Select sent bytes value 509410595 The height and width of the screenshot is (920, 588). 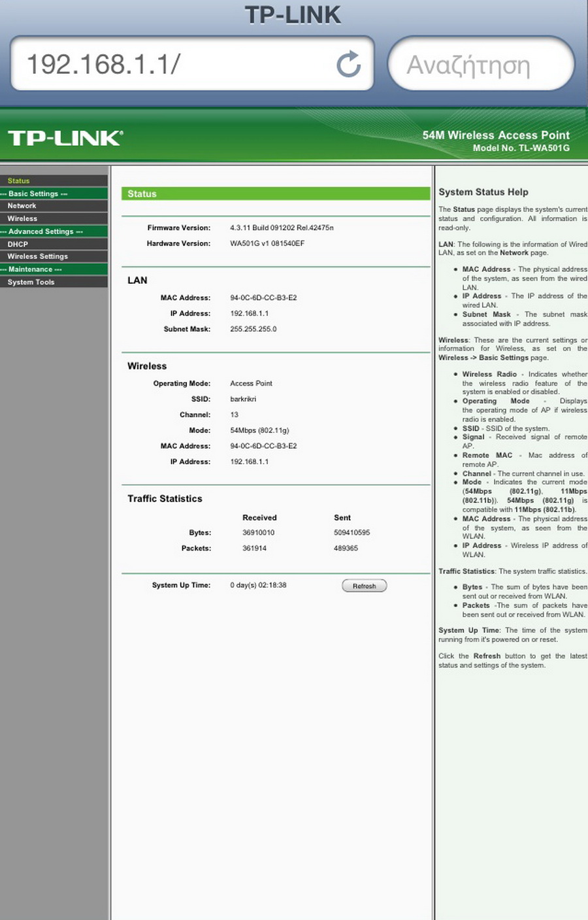pos(351,532)
